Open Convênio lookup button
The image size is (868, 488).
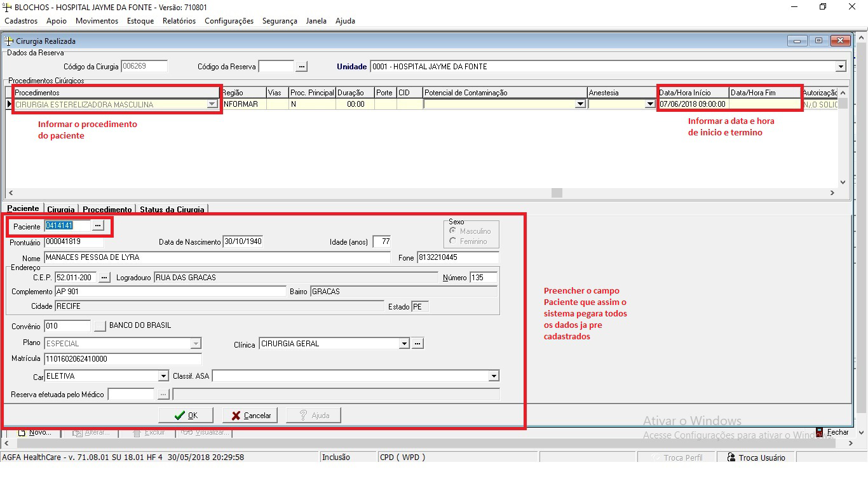click(x=100, y=326)
